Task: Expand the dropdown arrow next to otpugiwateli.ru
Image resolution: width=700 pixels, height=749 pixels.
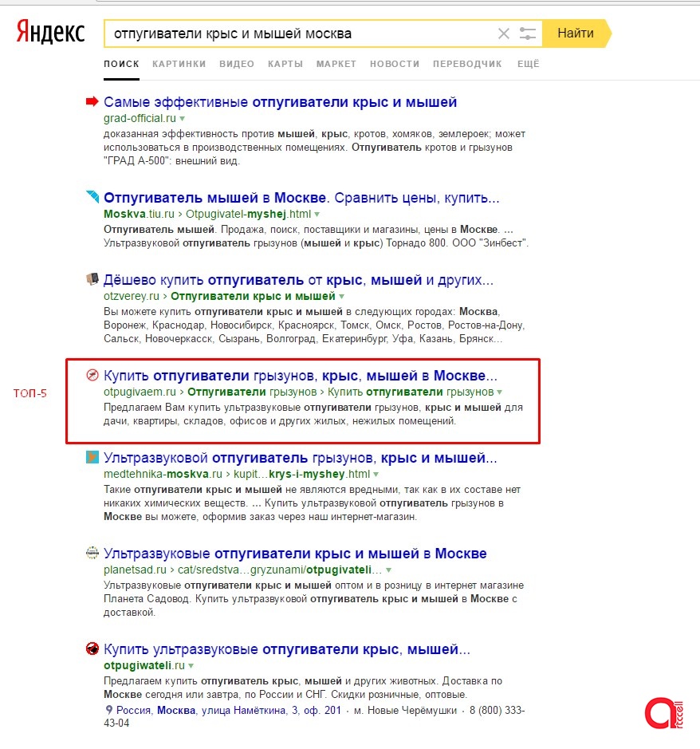Action: click(x=191, y=666)
